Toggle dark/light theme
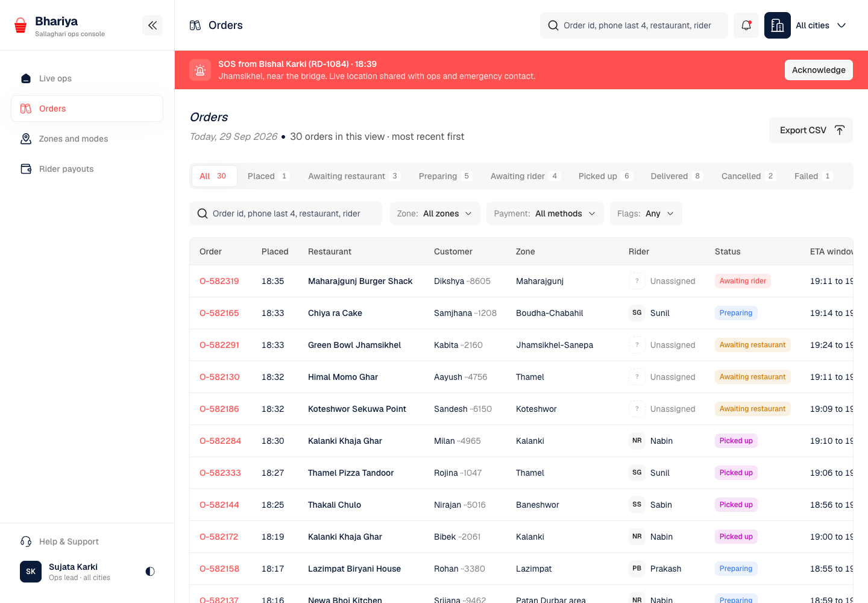The width and height of the screenshot is (868, 603). [x=150, y=572]
